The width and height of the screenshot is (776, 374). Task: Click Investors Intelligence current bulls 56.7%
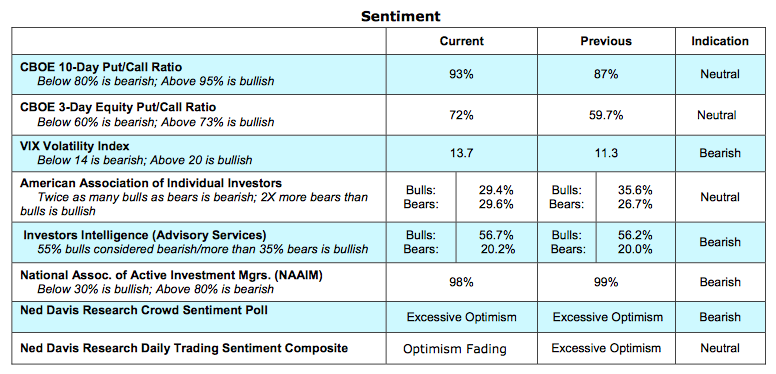[496, 235]
